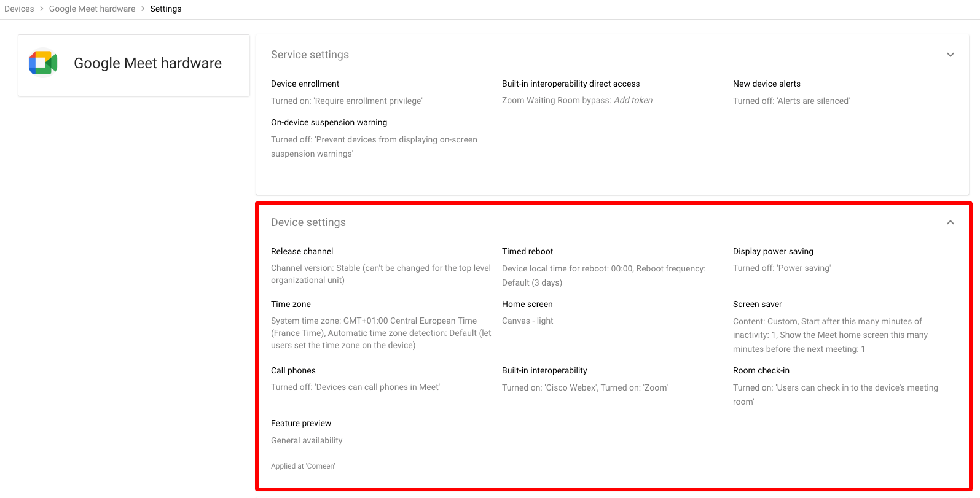Open Built-in interoperability direct access setting
This screenshot has width=980, height=498.
[571, 84]
